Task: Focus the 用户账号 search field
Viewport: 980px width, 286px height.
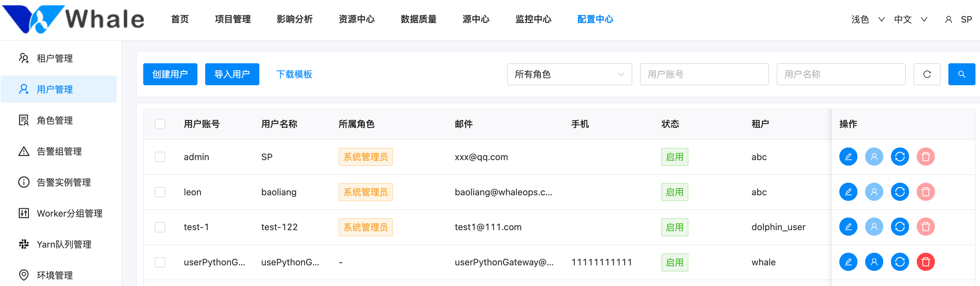Action: click(704, 74)
